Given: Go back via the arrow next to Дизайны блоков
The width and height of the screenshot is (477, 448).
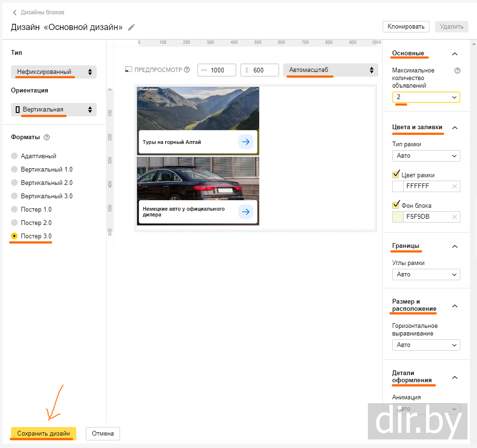Looking at the screenshot, I should click(x=15, y=12).
